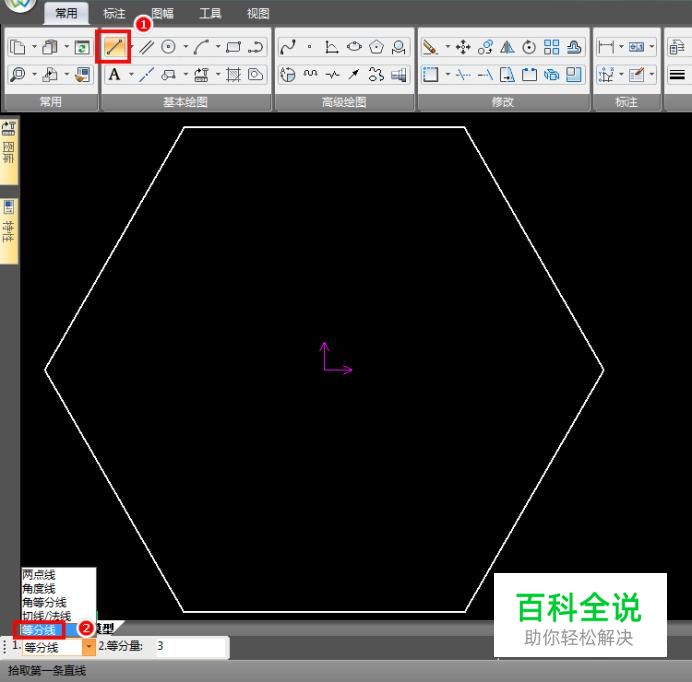Image resolution: width=692 pixels, height=682 pixels.
Task: Click the 基本绘图 group label
Action: pyautogui.click(x=185, y=102)
